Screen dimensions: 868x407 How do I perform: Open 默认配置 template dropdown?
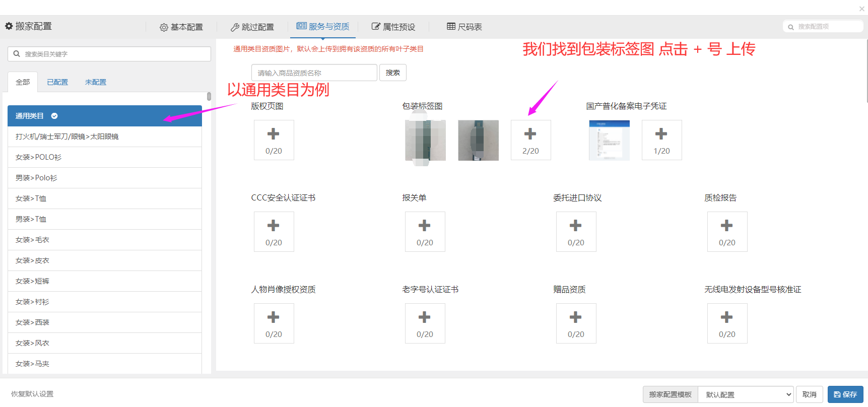pyautogui.click(x=745, y=394)
